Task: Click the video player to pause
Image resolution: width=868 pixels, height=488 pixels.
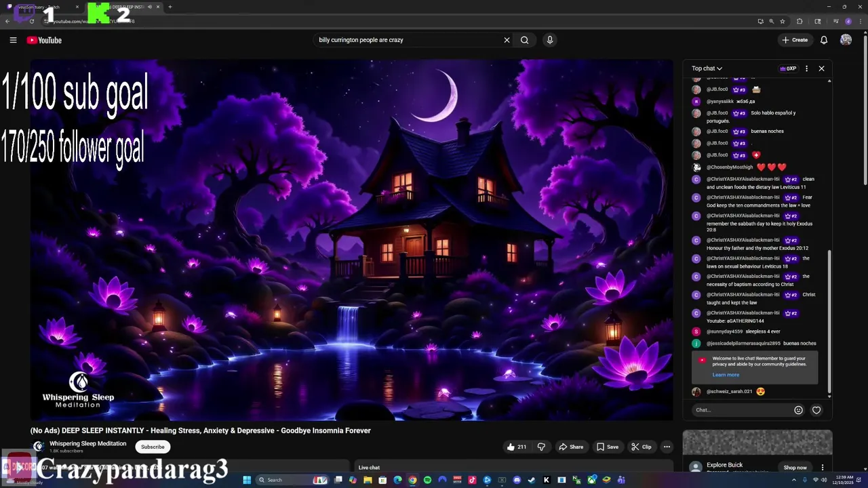Action: (352, 240)
